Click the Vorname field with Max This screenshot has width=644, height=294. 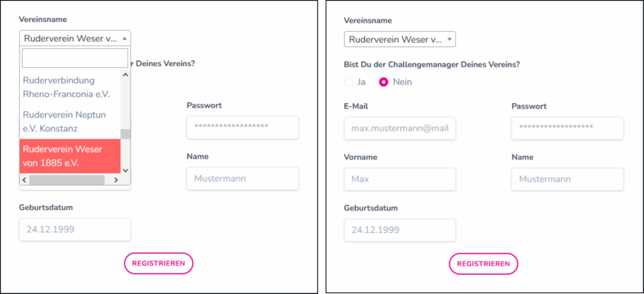399,179
